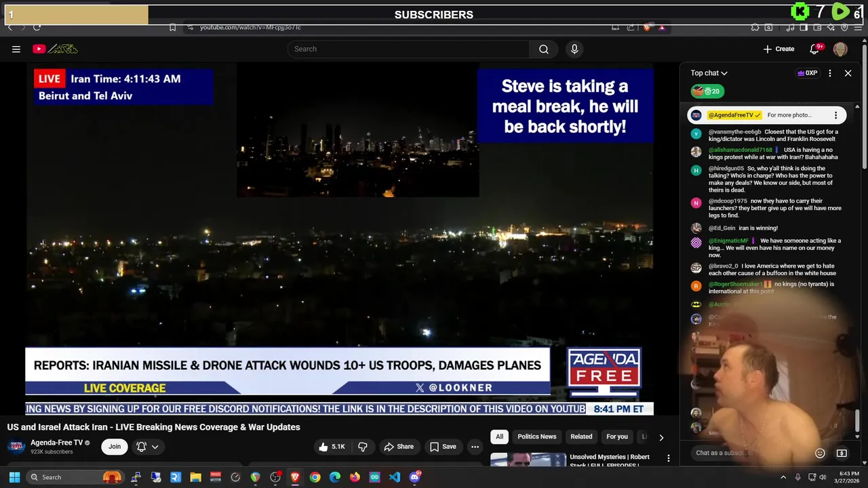Click Agenda-Free TV channel avatar
868x488 pixels.
click(x=16, y=447)
